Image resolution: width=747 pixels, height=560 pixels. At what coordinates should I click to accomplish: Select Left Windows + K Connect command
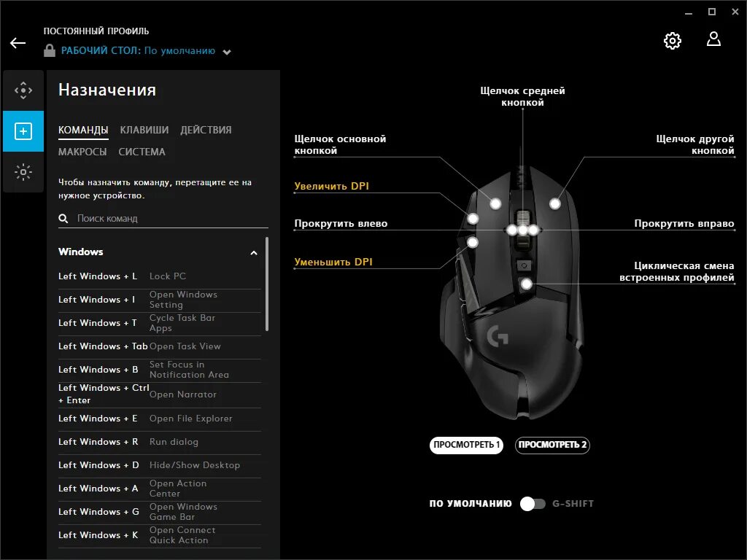[160, 536]
